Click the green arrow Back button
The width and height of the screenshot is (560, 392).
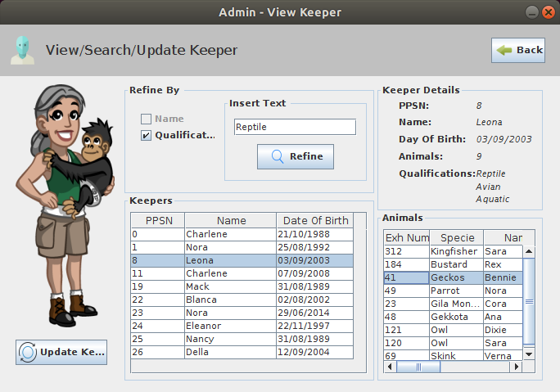(518, 50)
